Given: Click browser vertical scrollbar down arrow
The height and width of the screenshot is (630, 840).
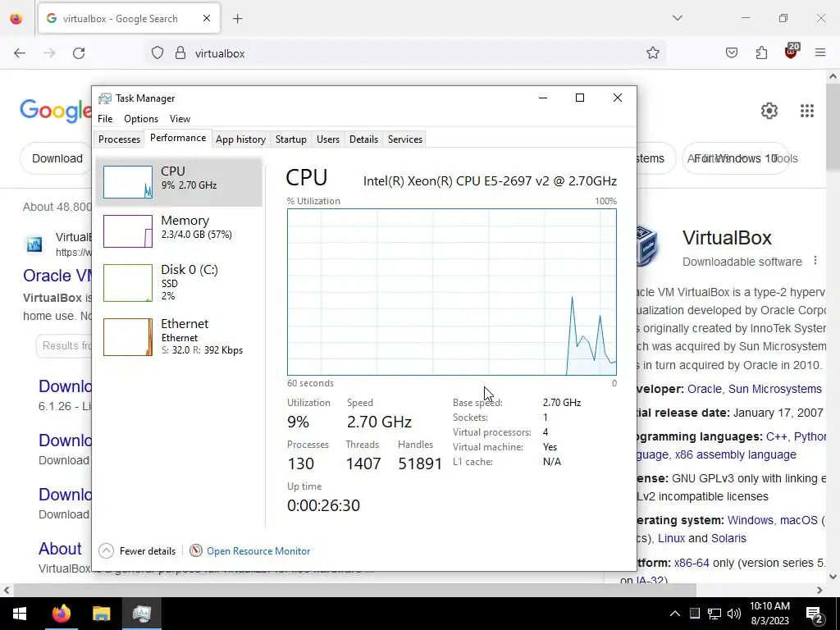Looking at the screenshot, I should pos(833,577).
